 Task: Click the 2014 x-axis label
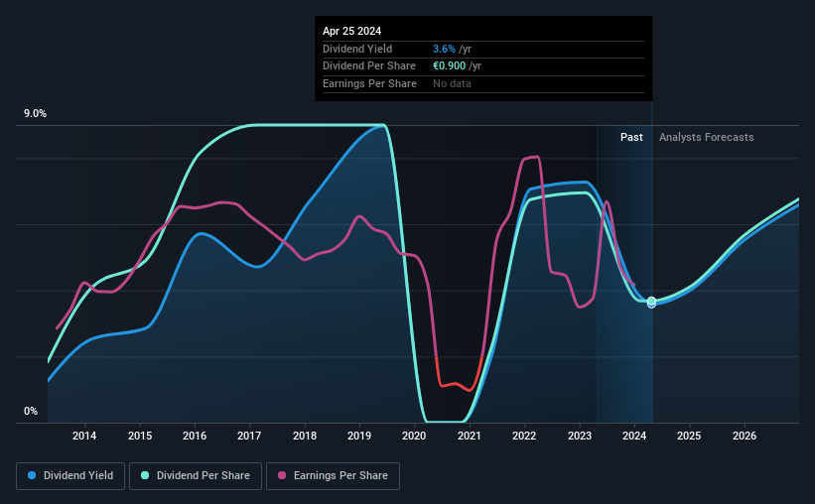pyautogui.click(x=84, y=436)
